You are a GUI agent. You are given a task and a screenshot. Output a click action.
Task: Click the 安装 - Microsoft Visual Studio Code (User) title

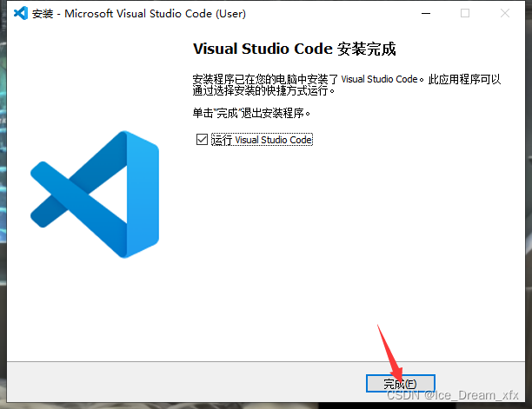click(x=139, y=14)
